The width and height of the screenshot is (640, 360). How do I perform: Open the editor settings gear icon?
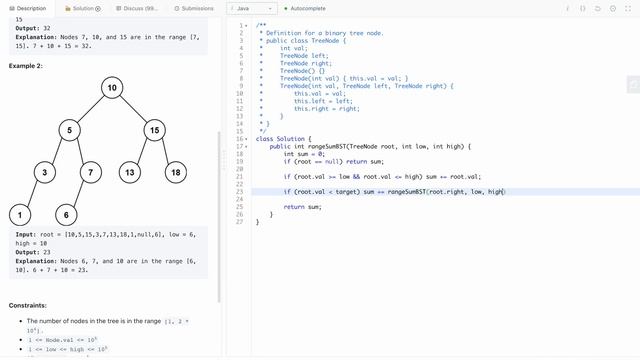[x=613, y=8]
